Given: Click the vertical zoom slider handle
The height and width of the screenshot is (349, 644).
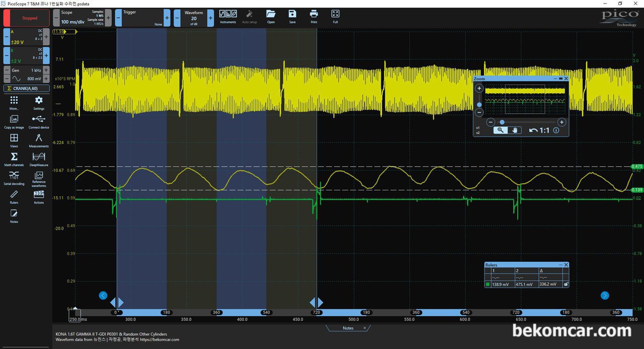Looking at the screenshot, I should tap(479, 105).
